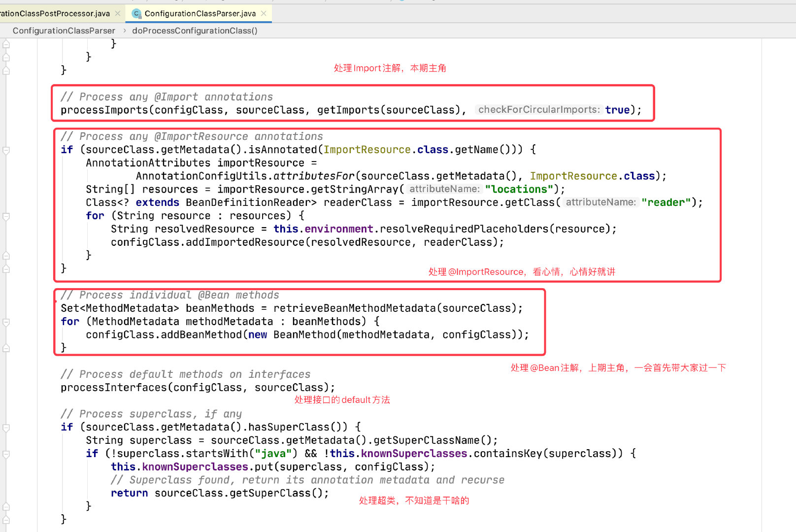Click fold end marker closing the resources for loop
Viewport: 796px width, 532px height.
click(6, 256)
